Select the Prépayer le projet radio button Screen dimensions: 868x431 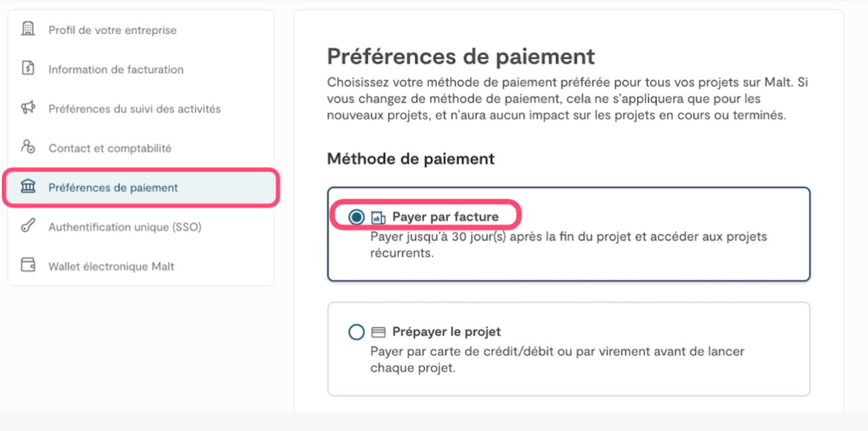[356, 333]
